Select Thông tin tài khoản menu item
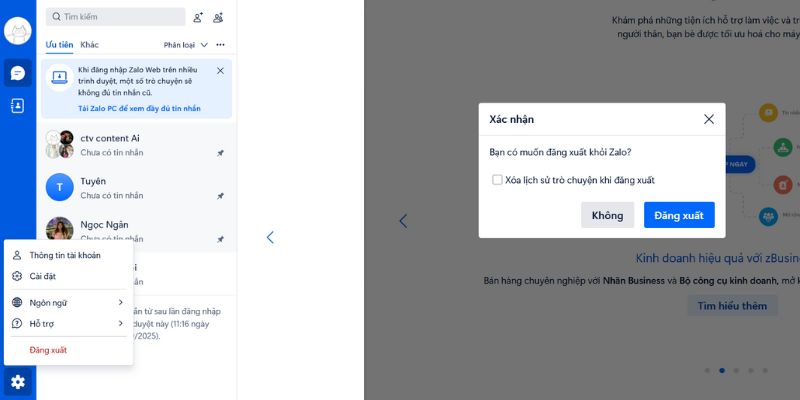The width and height of the screenshot is (800, 400). pyautogui.click(x=68, y=255)
